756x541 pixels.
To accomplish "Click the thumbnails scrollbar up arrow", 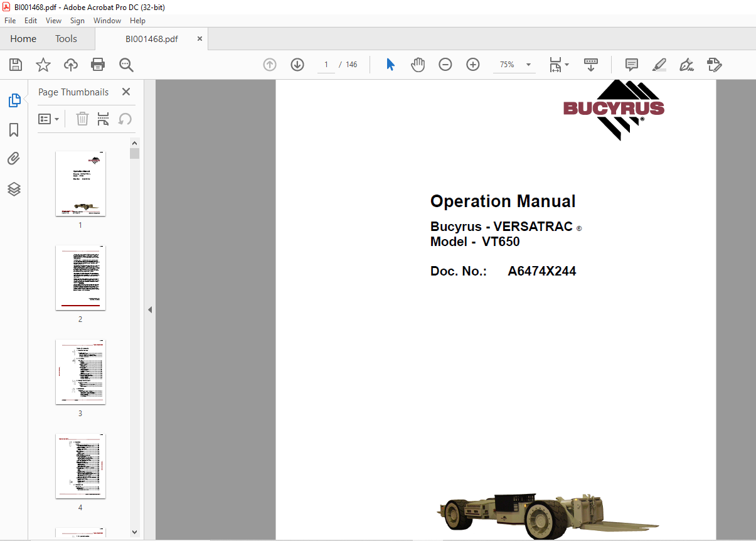I will pos(134,142).
